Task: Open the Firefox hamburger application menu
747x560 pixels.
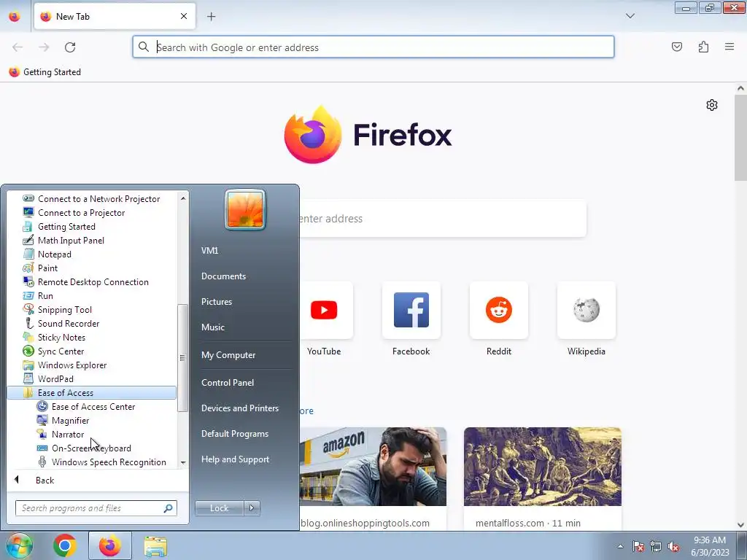Action: pos(729,47)
